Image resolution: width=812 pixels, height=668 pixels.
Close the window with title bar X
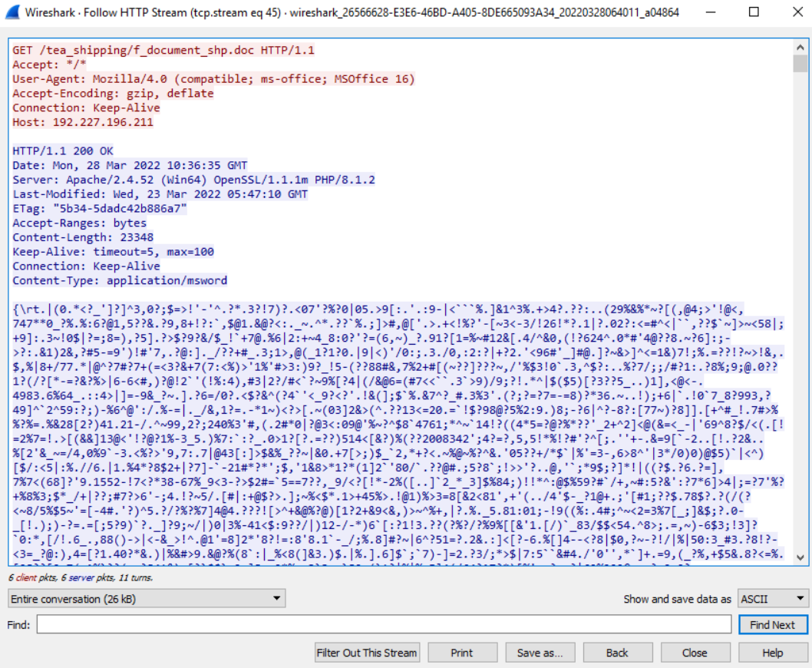797,12
